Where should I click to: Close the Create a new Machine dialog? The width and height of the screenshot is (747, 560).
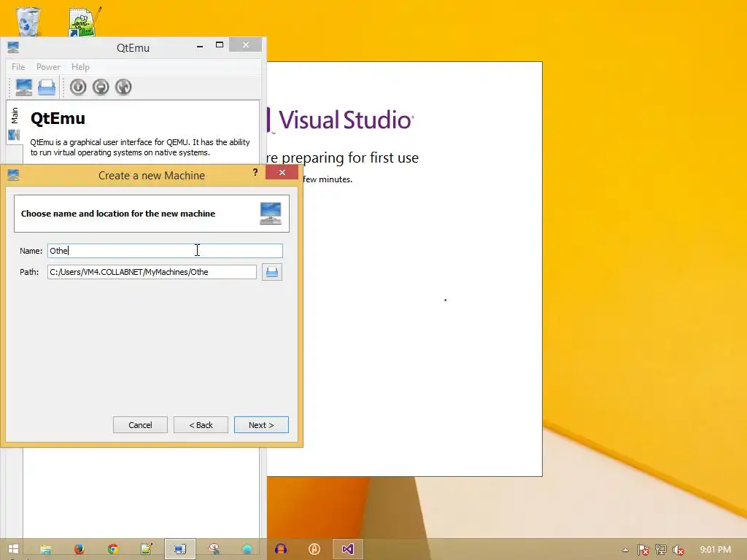pyautogui.click(x=282, y=172)
